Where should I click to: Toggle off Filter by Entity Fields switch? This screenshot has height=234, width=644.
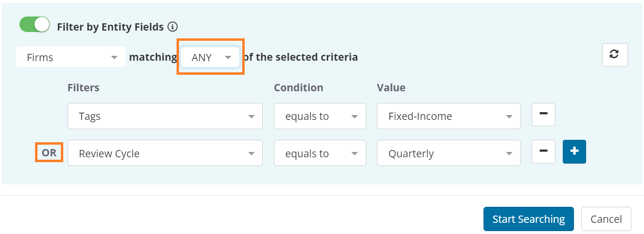pos(35,25)
